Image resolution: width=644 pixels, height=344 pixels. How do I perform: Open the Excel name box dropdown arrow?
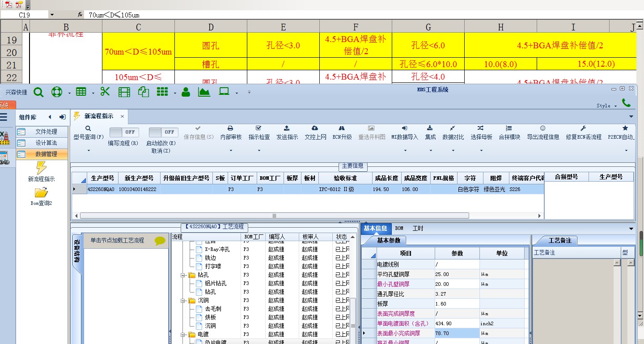pos(52,15)
